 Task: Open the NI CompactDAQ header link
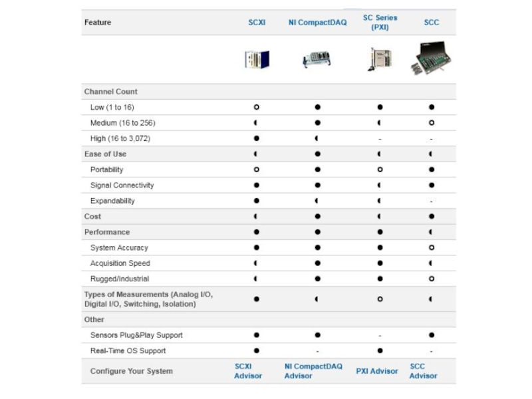(317, 23)
